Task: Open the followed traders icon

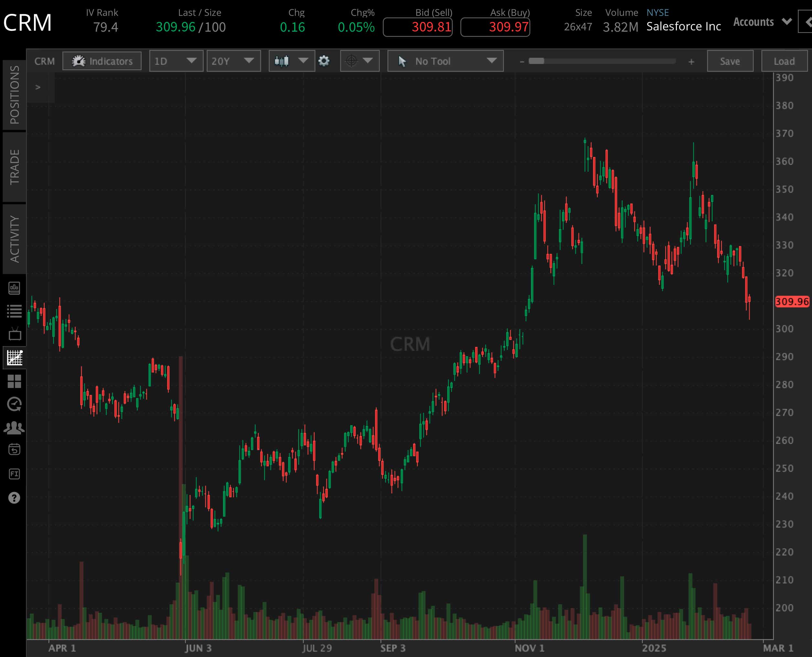Action: 15,427
